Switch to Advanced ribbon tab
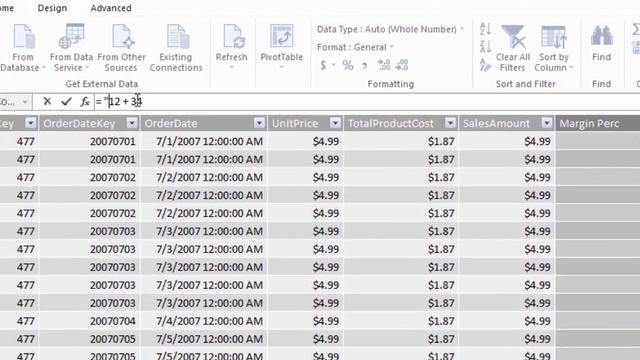The width and height of the screenshot is (640, 360). pos(111,8)
